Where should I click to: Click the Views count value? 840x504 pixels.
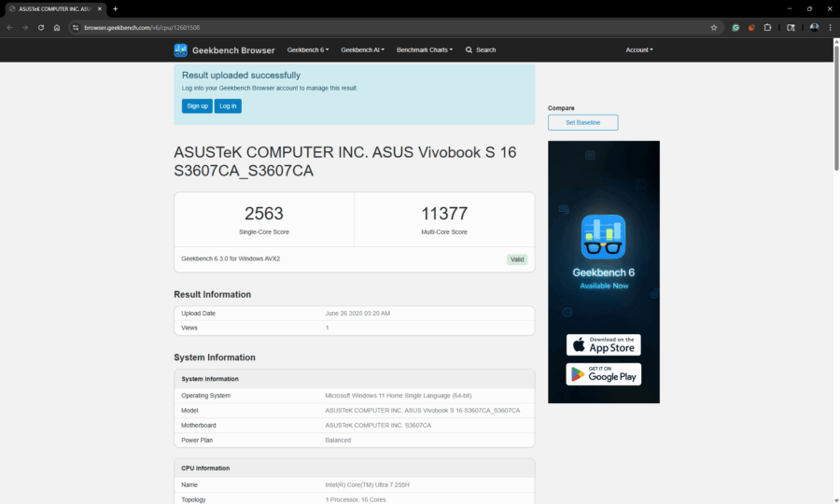tap(327, 328)
